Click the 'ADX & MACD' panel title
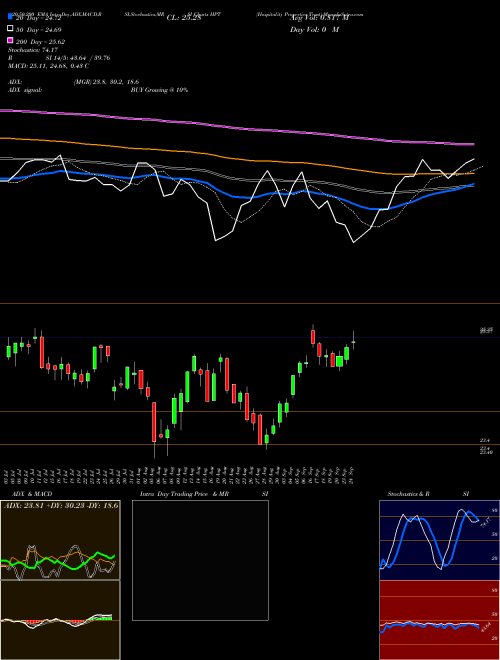This screenshot has width=500, height=660. [x=32, y=494]
